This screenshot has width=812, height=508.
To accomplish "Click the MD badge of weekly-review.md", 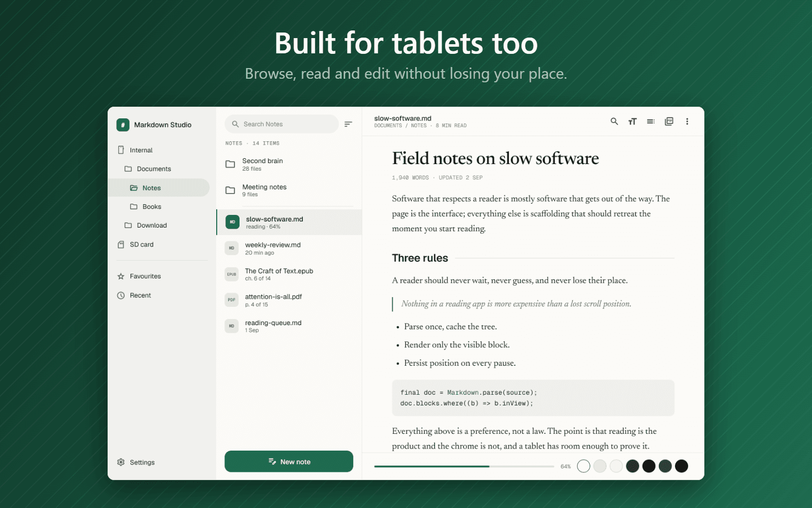I will pos(231,248).
